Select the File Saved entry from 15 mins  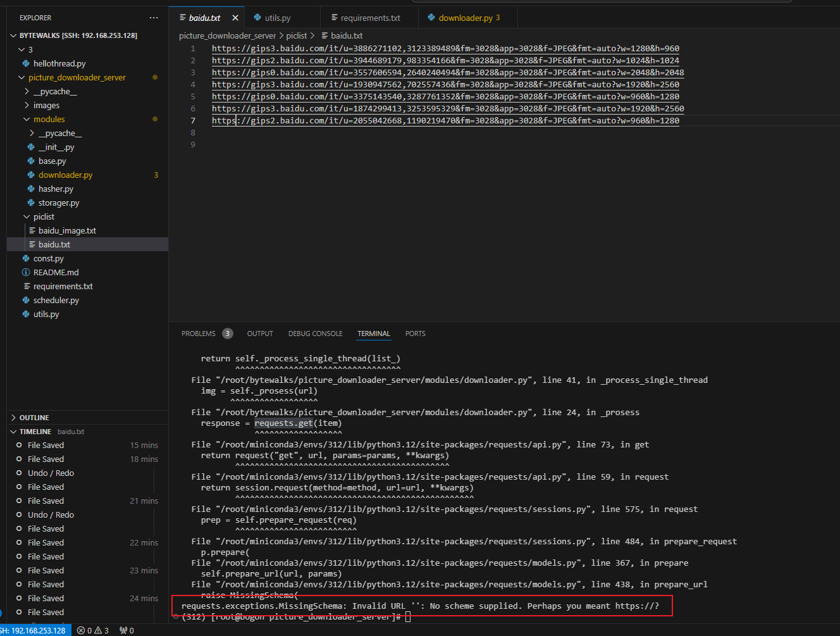(x=87, y=446)
